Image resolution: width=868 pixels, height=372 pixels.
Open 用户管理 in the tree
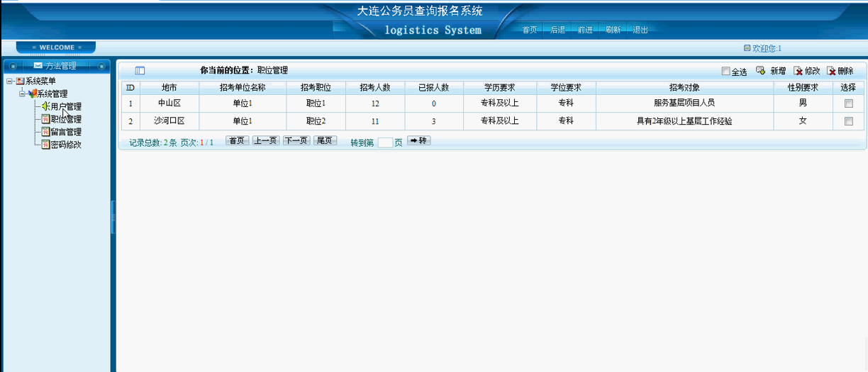[66, 106]
